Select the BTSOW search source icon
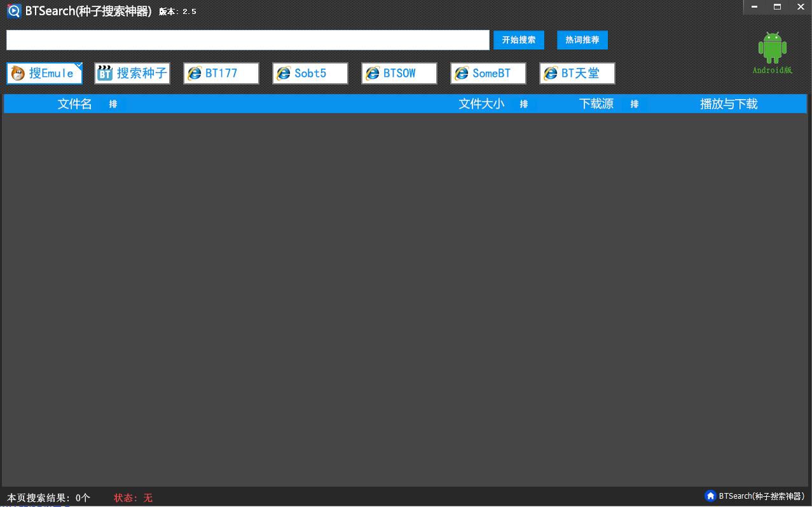812x507 pixels. pyautogui.click(x=371, y=73)
